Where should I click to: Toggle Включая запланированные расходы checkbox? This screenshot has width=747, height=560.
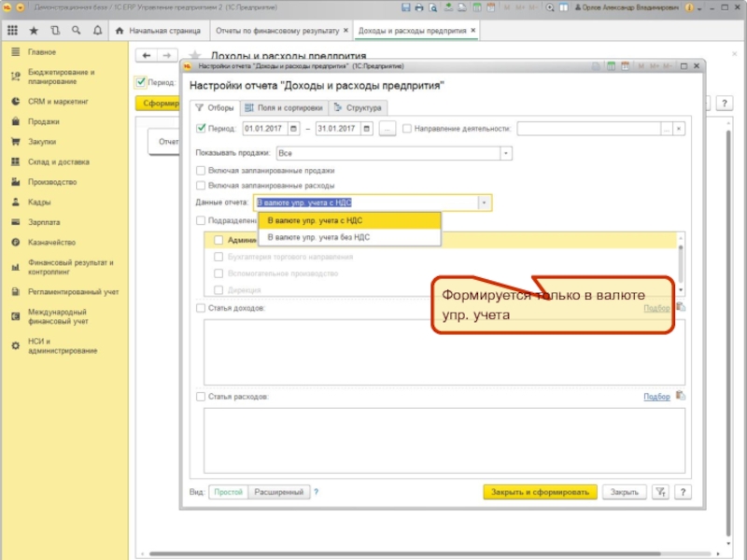coord(201,186)
